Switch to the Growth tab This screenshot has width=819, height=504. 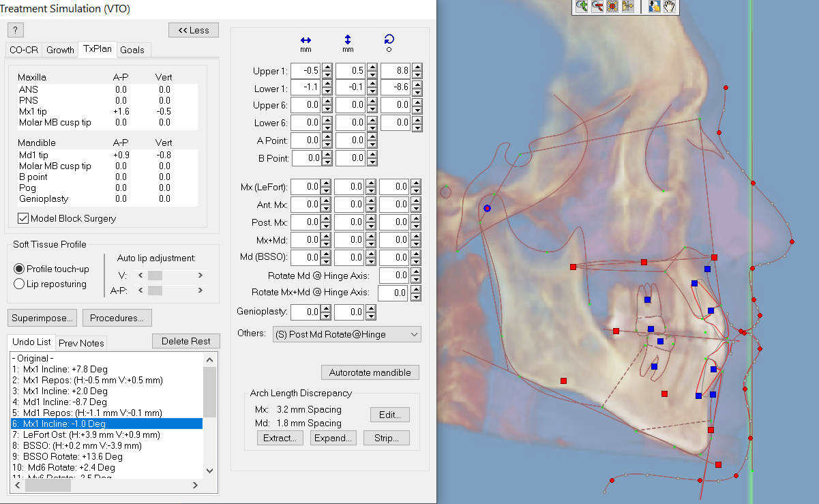(60, 50)
